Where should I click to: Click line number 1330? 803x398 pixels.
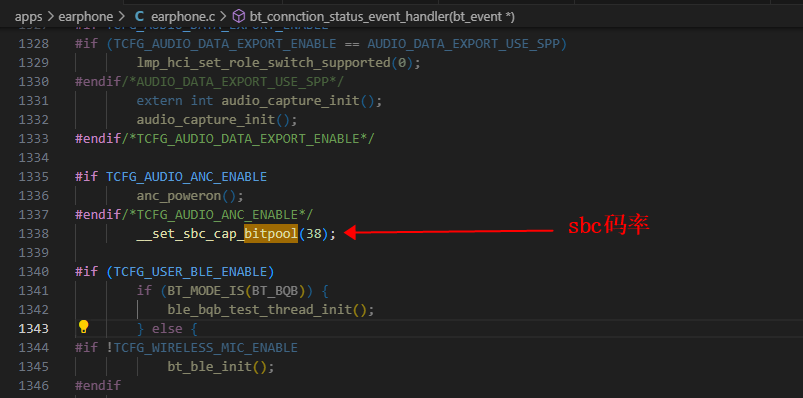(x=34, y=81)
